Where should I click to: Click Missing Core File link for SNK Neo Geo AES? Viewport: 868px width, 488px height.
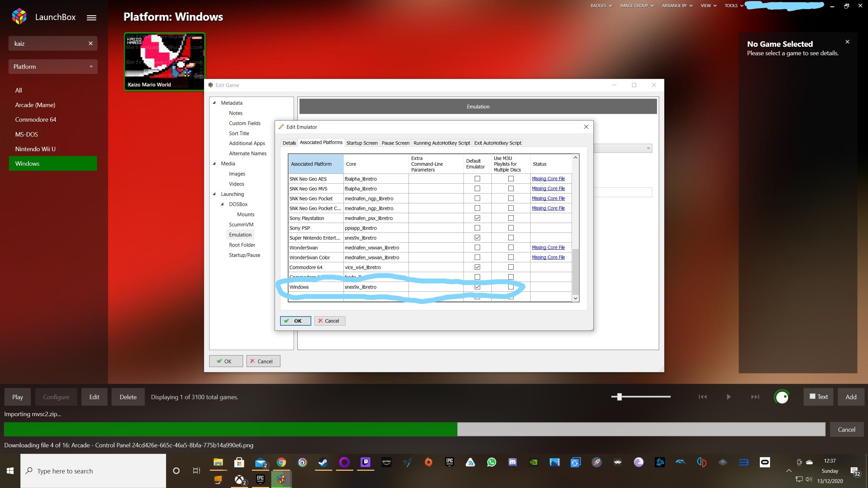pos(548,179)
